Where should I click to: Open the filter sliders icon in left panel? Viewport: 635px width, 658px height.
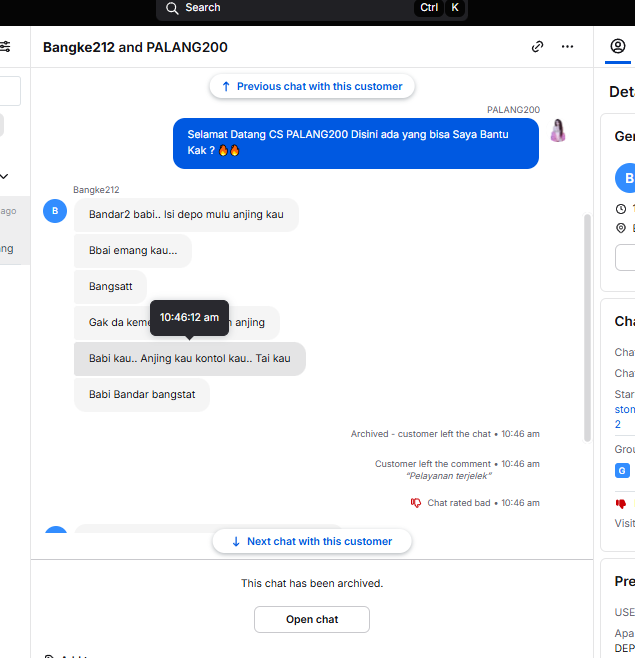point(5,47)
